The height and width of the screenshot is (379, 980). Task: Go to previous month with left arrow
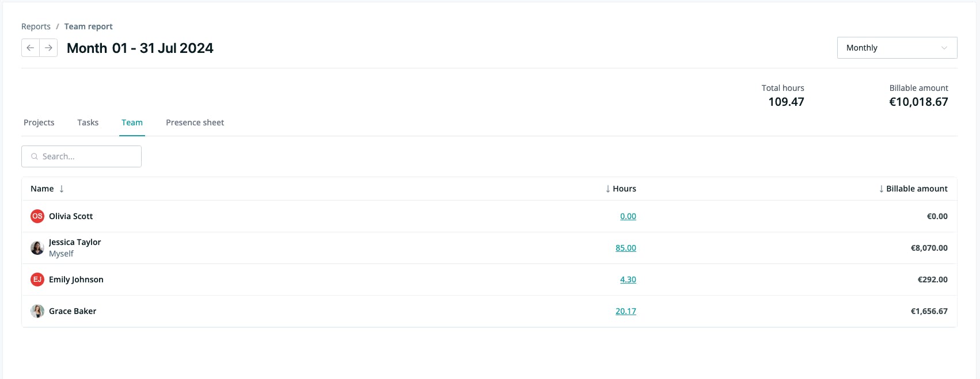click(31, 48)
